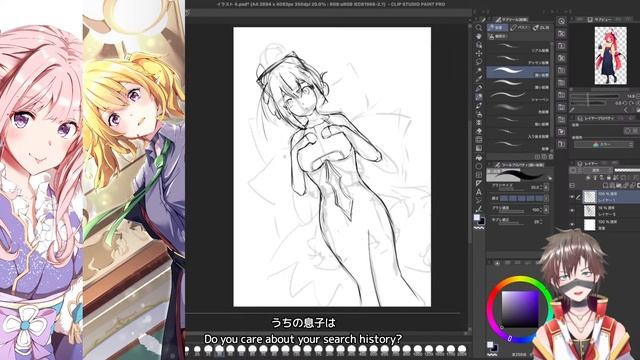Open the Navigator panel tab

[x=600, y=19]
